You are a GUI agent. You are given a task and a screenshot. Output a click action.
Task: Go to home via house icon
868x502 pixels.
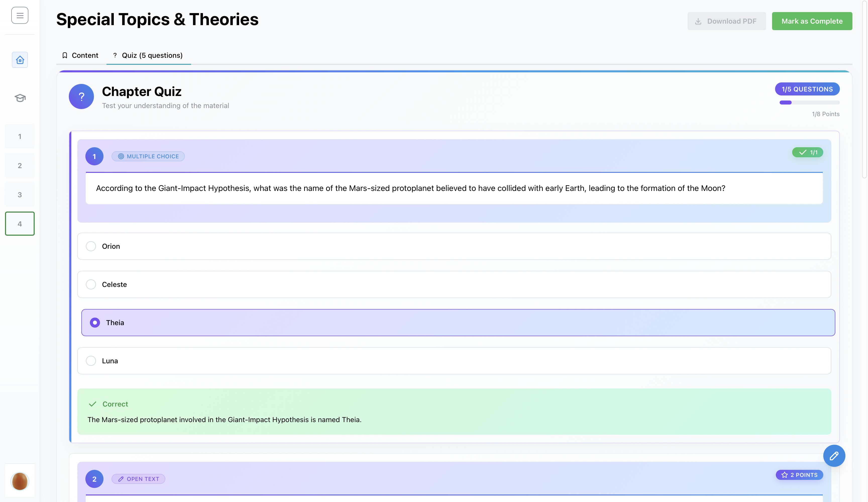click(20, 60)
